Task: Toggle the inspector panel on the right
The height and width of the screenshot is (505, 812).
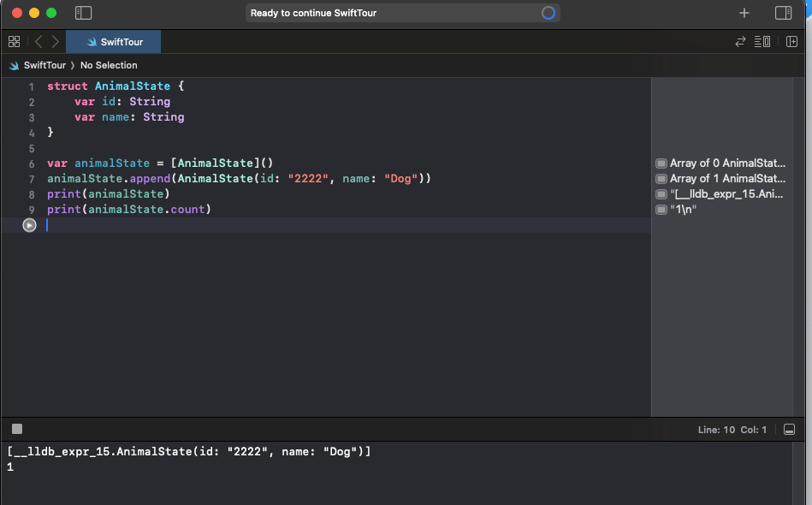Action: tap(783, 13)
